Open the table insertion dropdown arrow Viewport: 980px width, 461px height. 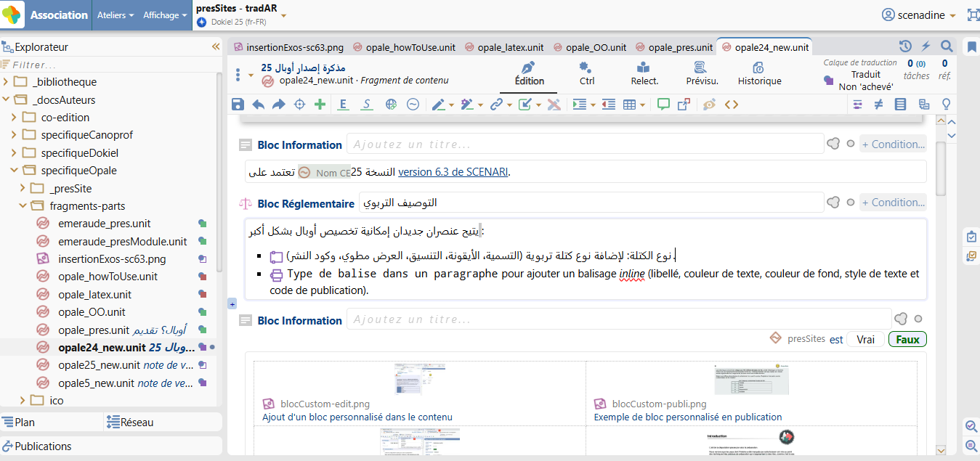coord(644,105)
